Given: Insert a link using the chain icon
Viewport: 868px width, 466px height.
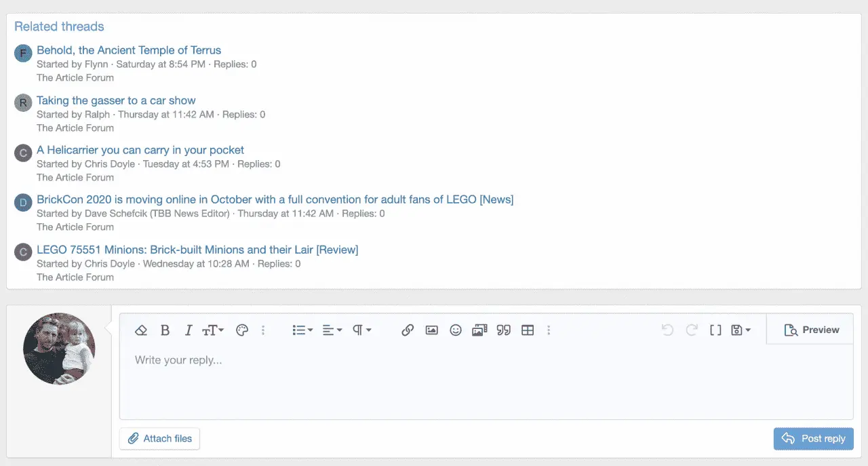Looking at the screenshot, I should (408, 330).
